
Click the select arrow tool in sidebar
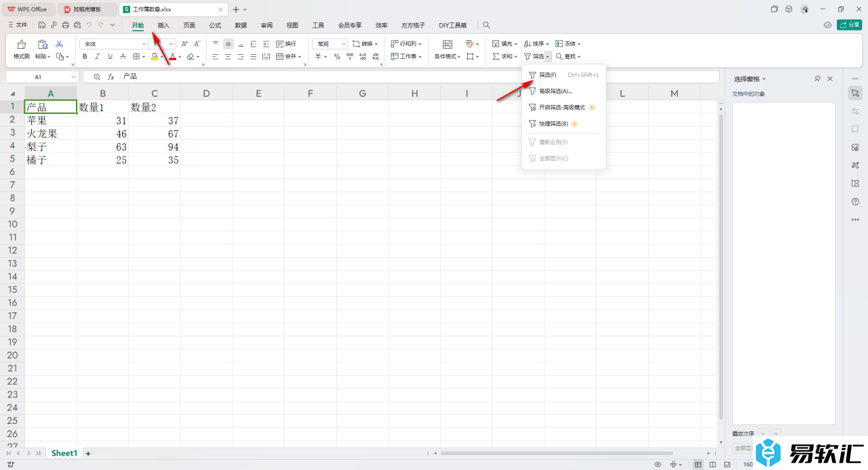855,92
